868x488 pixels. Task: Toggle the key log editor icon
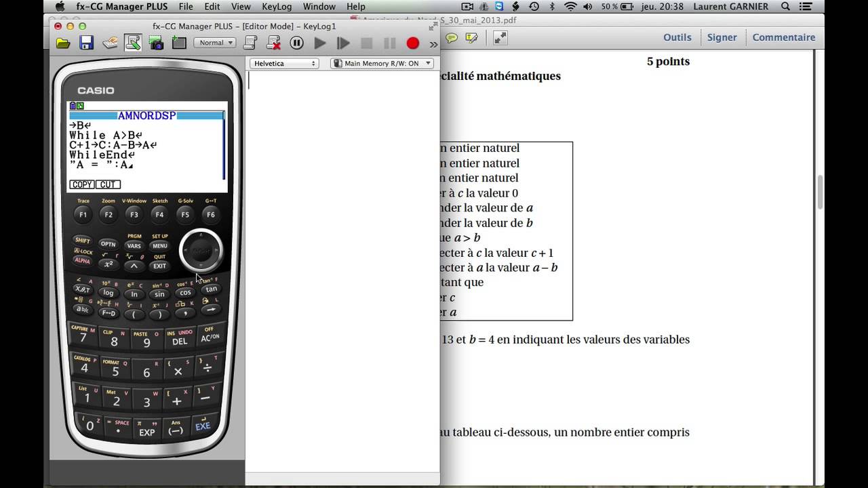pyautogui.click(x=133, y=43)
